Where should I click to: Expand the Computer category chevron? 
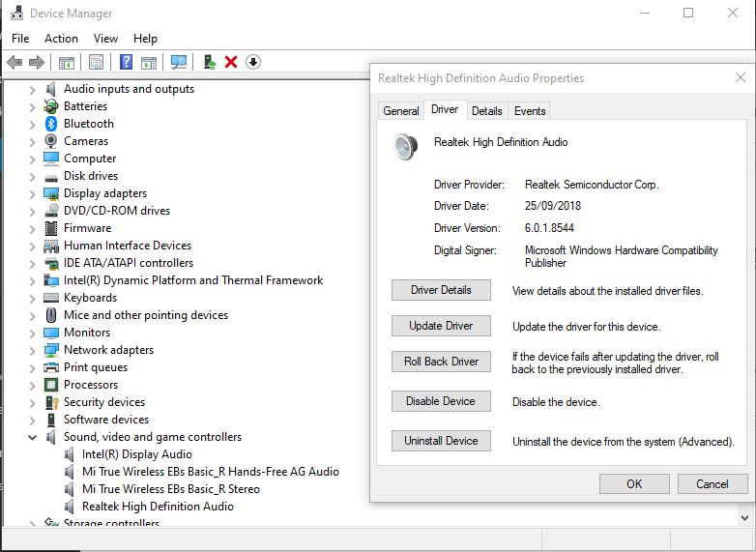click(x=32, y=160)
